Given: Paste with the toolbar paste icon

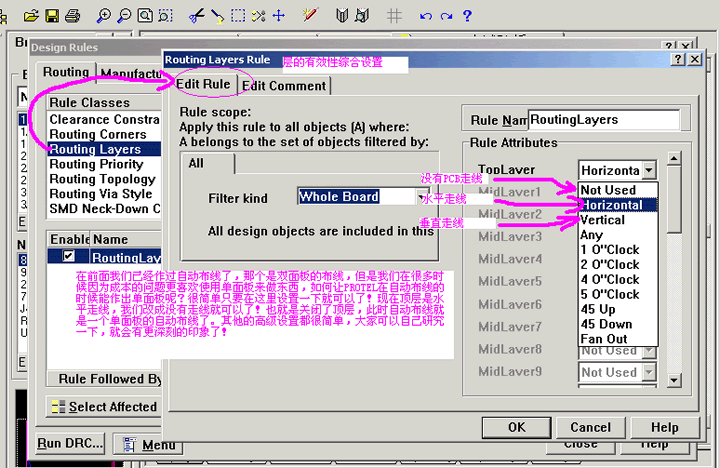Looking at the screenshot, I should click(217, 16).
